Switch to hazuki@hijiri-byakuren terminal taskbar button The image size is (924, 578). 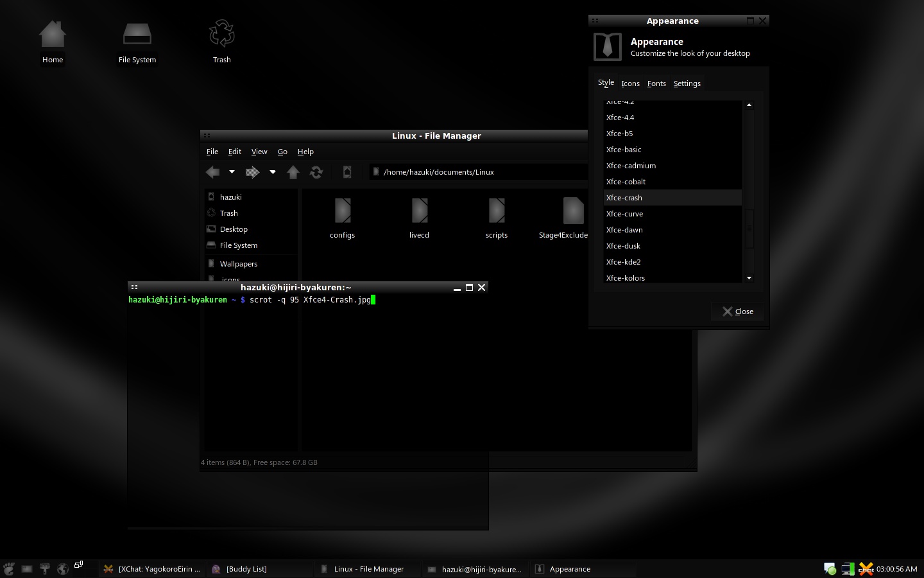pos(476,569)
